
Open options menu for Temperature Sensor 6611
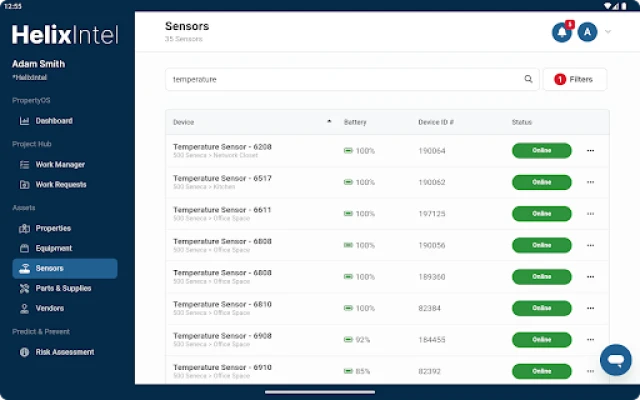coord(590,214)
